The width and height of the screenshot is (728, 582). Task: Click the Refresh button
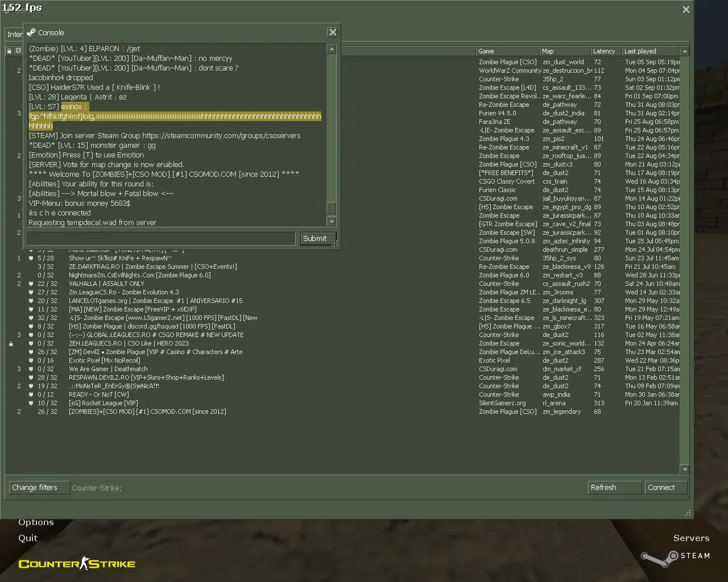click(x=615, y=488)
